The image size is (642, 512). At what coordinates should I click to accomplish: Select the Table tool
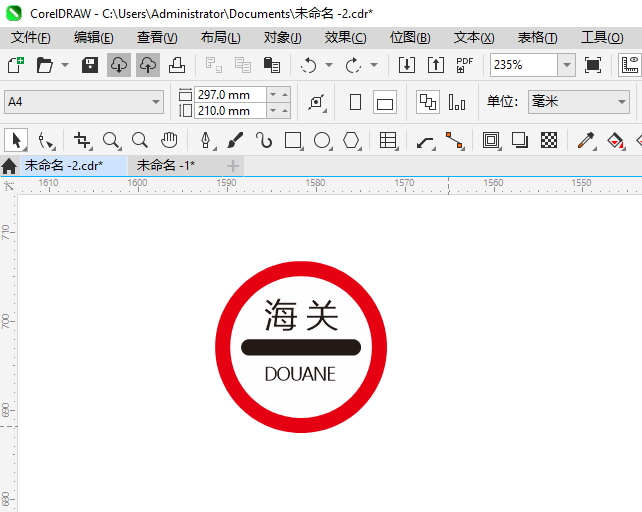[x=388, y=140]
